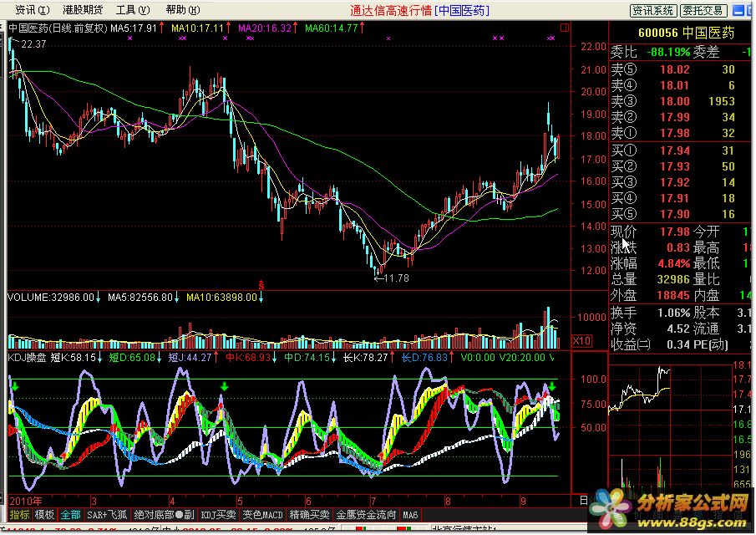Click the 涨幅 value 4.84%

(674, 264)
